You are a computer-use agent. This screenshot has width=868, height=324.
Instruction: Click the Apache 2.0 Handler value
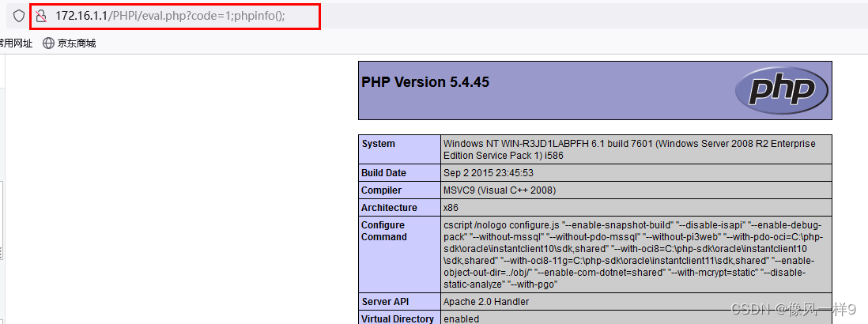[486, 301]
